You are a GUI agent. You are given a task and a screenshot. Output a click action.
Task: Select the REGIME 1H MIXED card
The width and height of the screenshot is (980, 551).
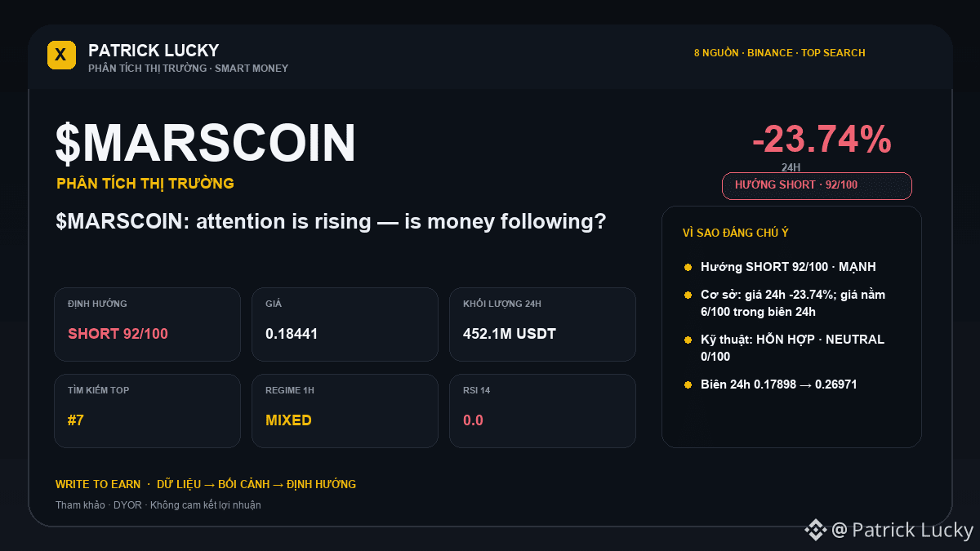[x=345, y=411]
